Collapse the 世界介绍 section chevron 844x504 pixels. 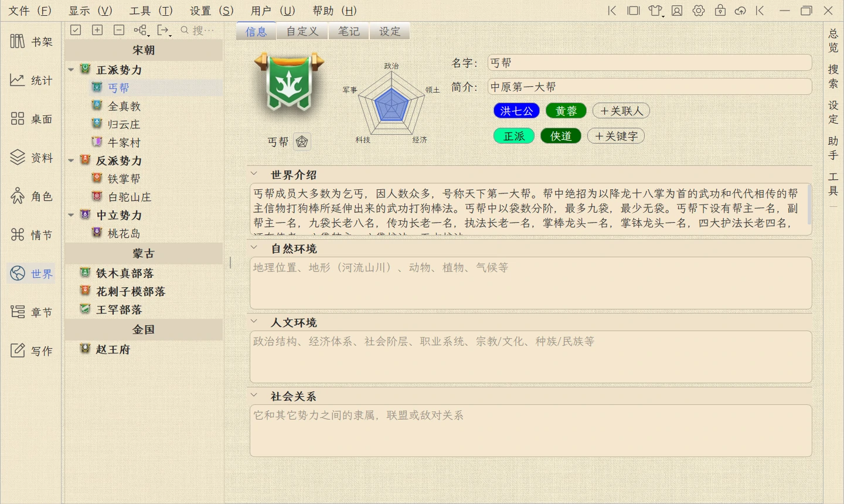[254, 174]
